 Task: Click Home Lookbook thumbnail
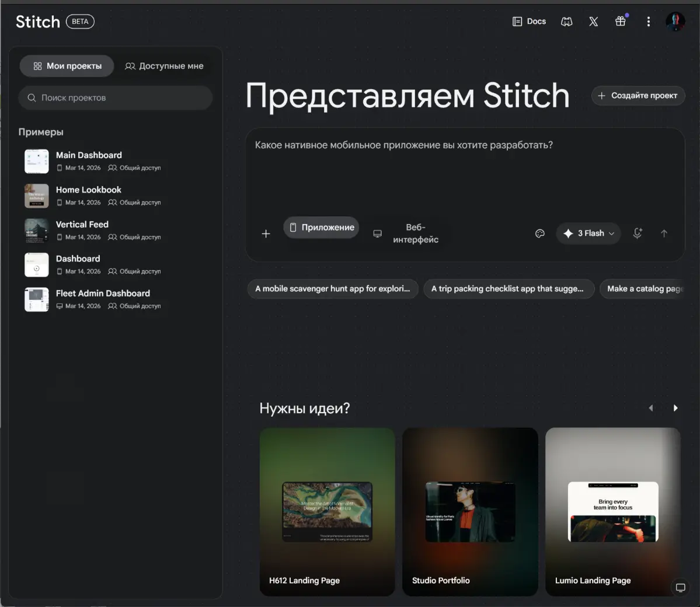(x=37, y=196)
